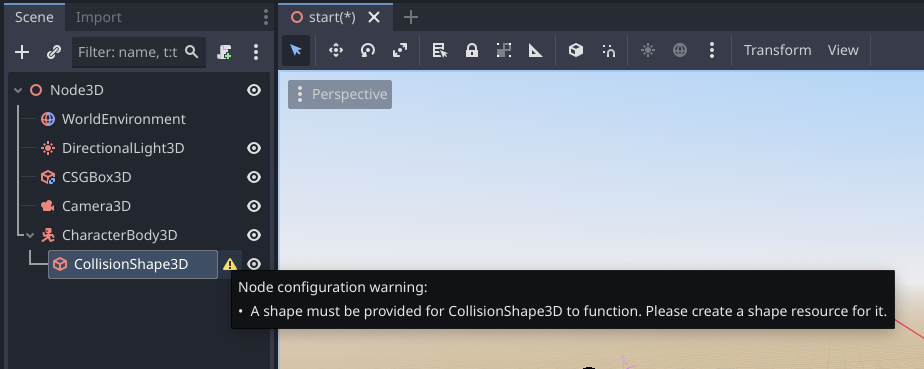
Task: Select the CSGBox3D node
Action: pos(97,177)
